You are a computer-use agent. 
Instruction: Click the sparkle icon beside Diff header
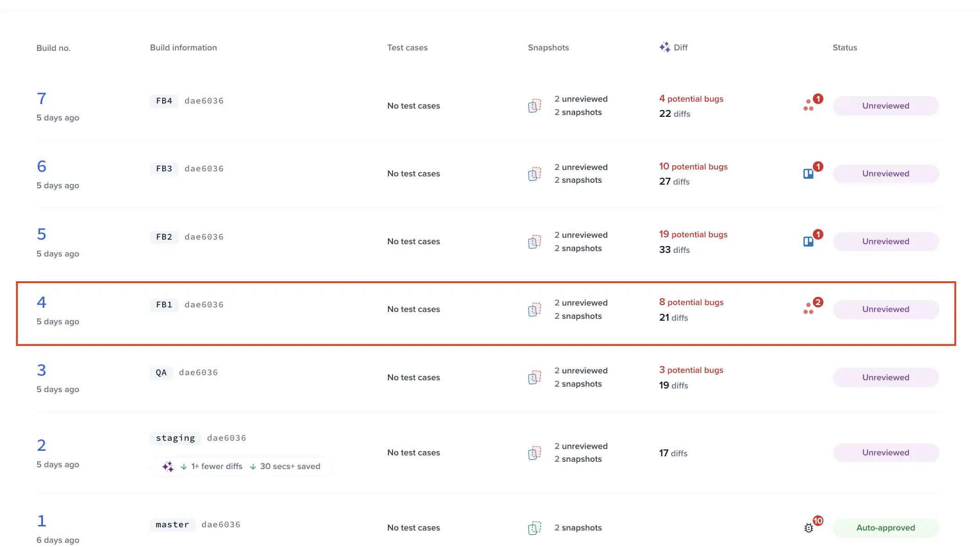pos(664,47)
